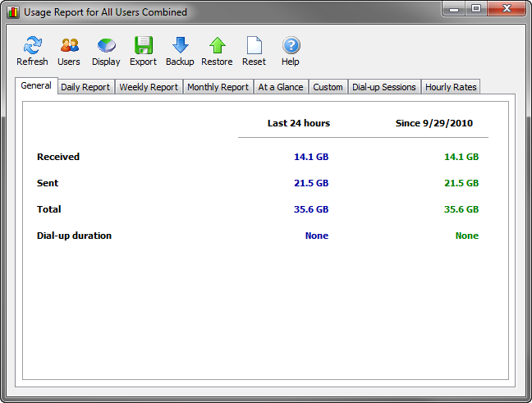Click the Since 9/29/2010 column header
The image size is (532, 403).
pyautogui.click(x=434, y=123)
